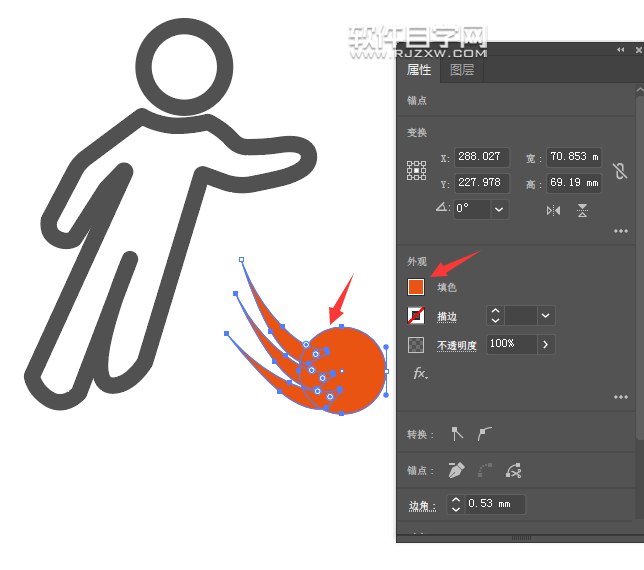Screen dimensions: 644x570
Task: Click the flip vertical icon
Action: 582,211
